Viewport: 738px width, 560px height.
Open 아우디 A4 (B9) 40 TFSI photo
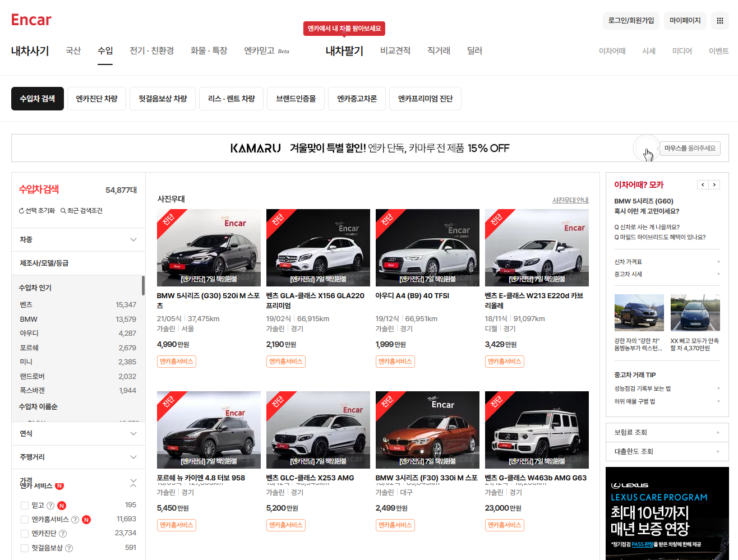pyautogui.click(x=427, y=248)
